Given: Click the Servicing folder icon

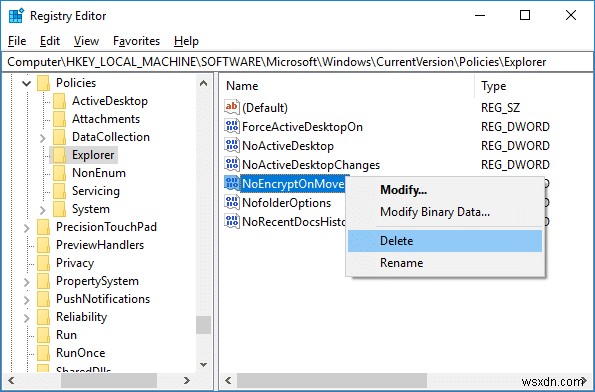Looking at the screenshot, I should [60, 191].
